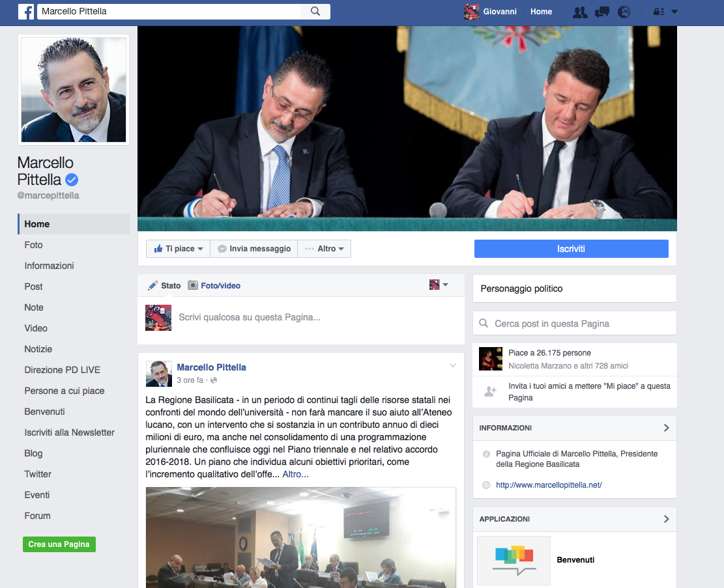Viewport: 724px width, 588px height.
Task: Open Informazioni in sidebar
Action: [49, 266]
